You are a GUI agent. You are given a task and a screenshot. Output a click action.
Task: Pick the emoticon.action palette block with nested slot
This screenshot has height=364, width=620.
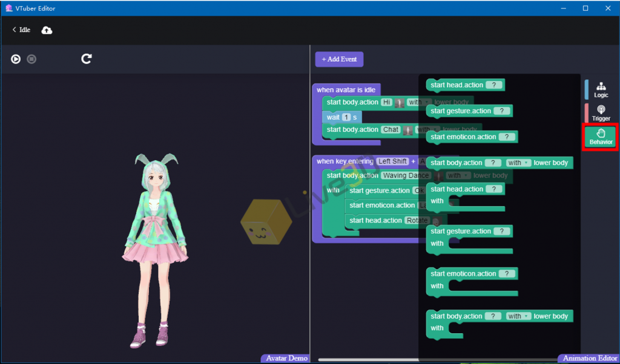click(472, 282)
